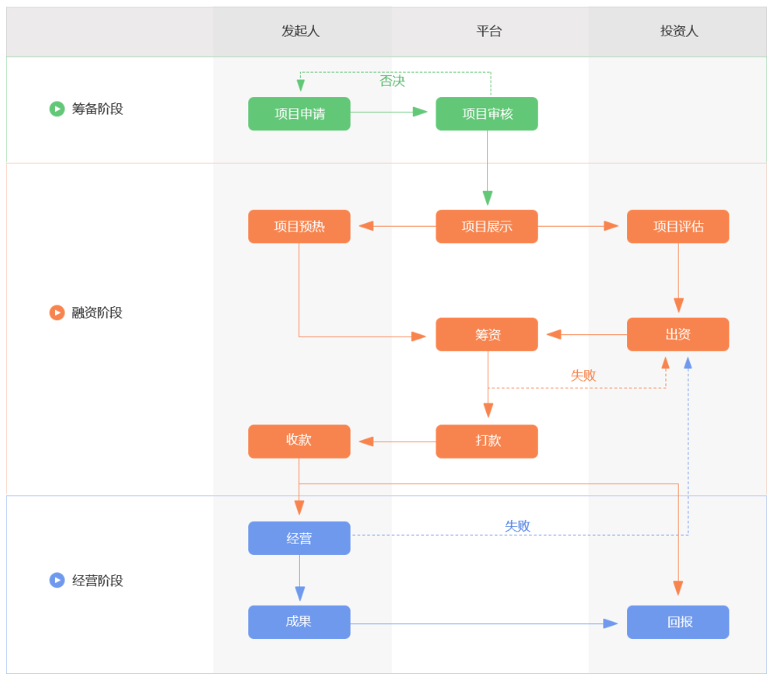
Task: Click the 项目预热 orange node
Action: point(299,226)
